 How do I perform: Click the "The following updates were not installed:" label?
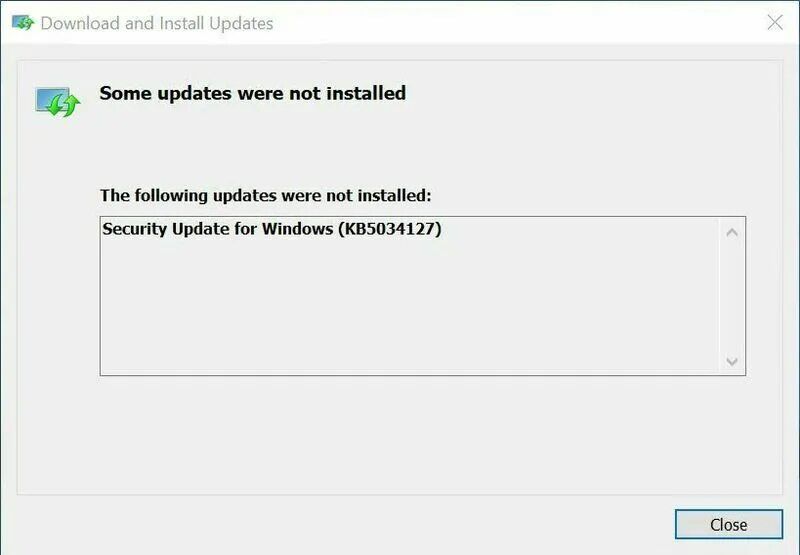tap(265, 195)
